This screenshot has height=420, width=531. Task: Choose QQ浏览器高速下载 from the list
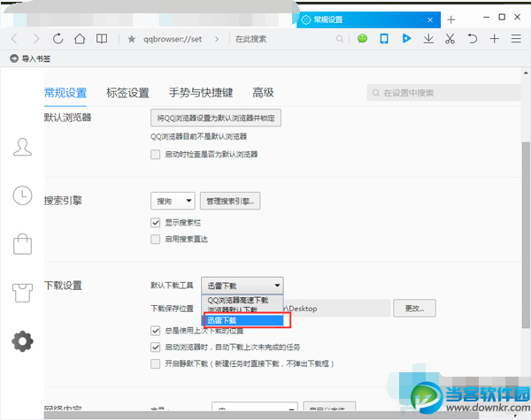click(x=242, y=301)
